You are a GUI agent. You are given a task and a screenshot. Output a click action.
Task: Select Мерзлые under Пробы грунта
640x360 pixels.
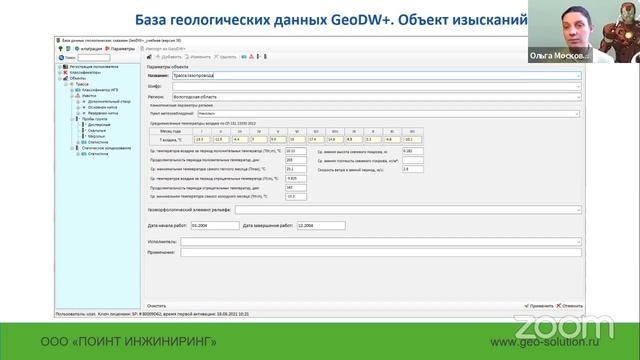click(x=96, y=136)
